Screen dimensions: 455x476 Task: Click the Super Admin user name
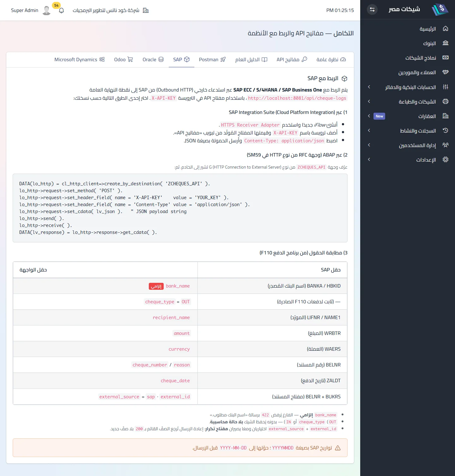pyautogui.click(x=25, y=10)
